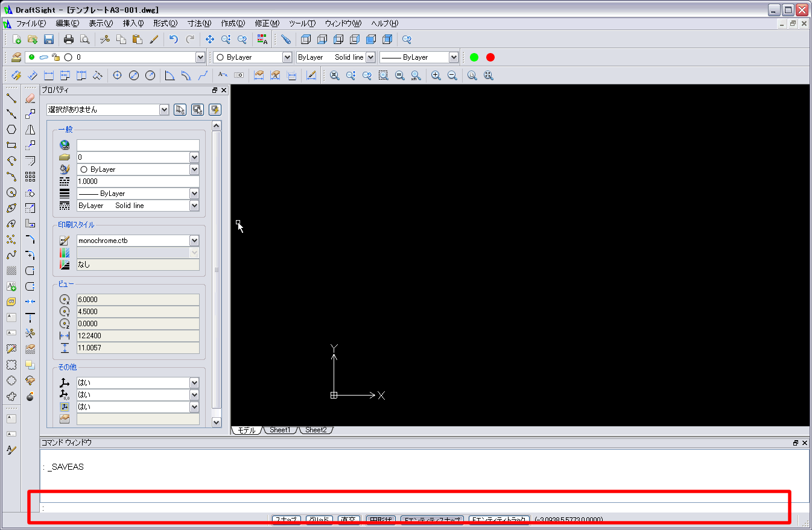
Task: Click the Redo arrow icon
Action: pyautogui.click(x=190, y=39)
